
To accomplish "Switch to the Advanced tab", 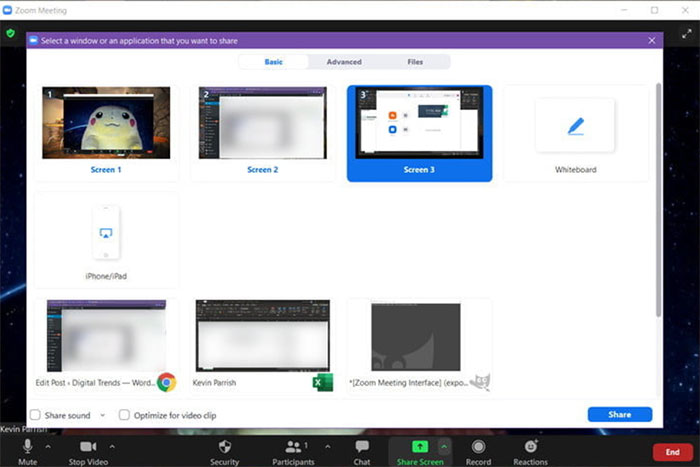I will pyautogui.click(x=344, y=62).
